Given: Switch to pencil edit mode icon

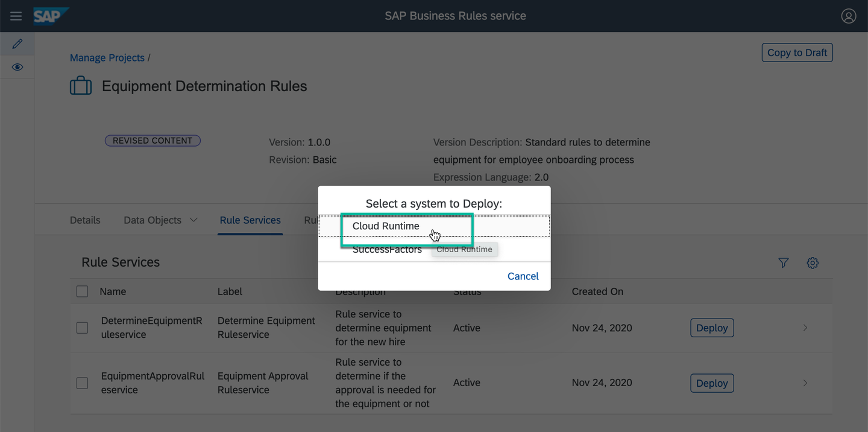Looking at the screenshot, I should tap(17, 43).
